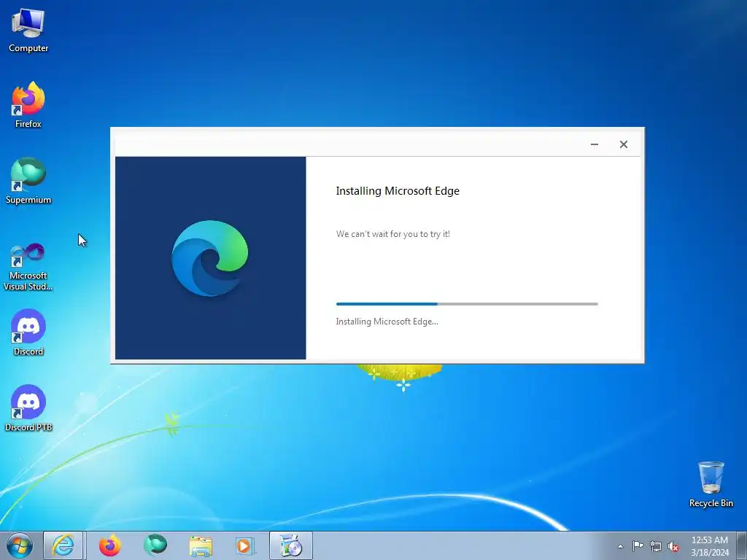747x560 pixels.
Task: Click the Show desktop strip
Action: tap(742, 545)
